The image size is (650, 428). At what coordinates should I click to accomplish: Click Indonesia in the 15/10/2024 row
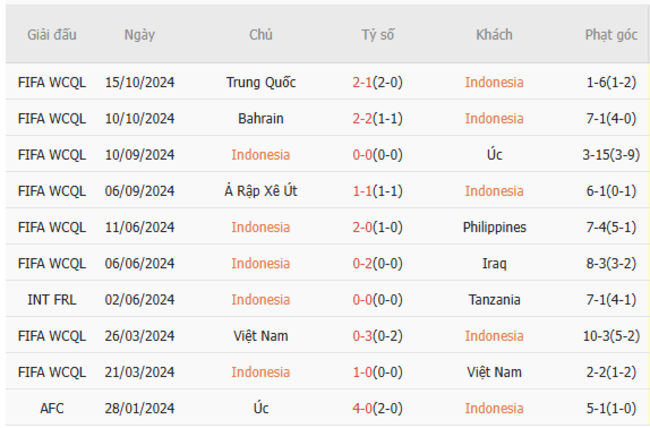pyautogui.click(x=494, y=82)
